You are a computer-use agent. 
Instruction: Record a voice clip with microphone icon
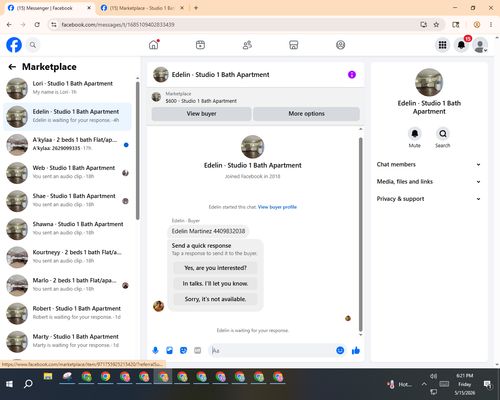point(155,350)
